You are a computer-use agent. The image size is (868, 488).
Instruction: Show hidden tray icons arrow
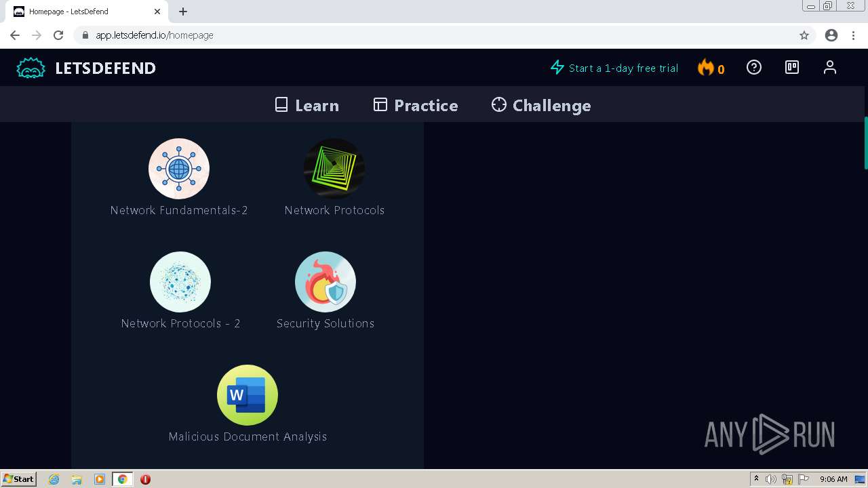[x=756, y=479]
